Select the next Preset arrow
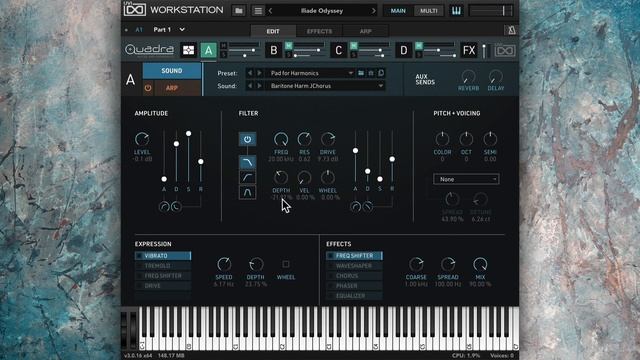Screen dimensions: 640x360 click(259, 73)
